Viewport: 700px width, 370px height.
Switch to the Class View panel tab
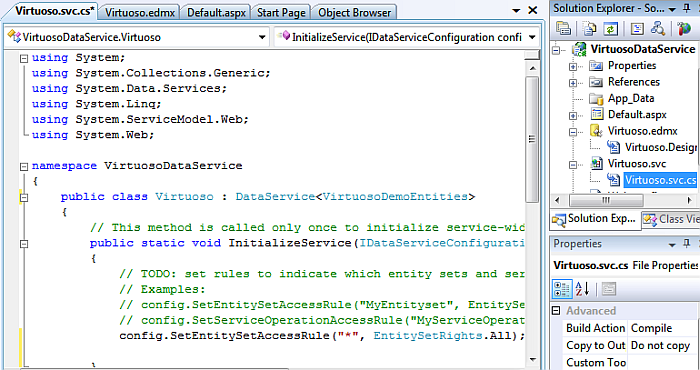tap(671, 219)
